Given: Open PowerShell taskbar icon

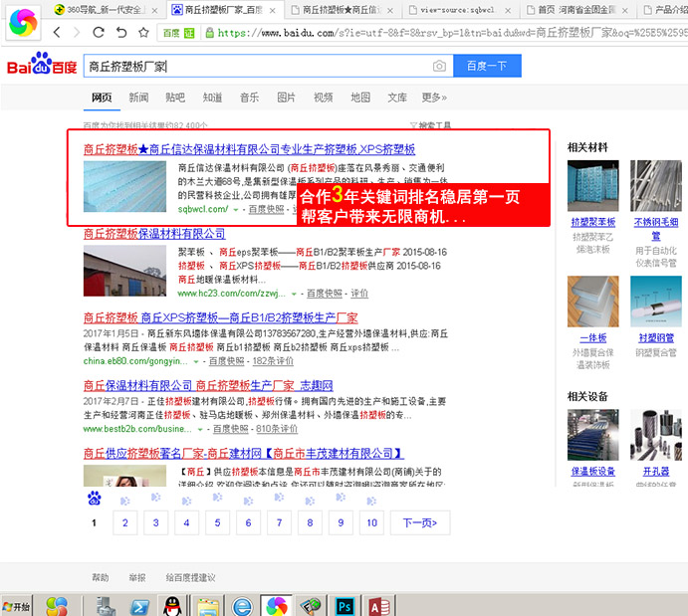Looking at the screenshot, I should tap(140, 607).
